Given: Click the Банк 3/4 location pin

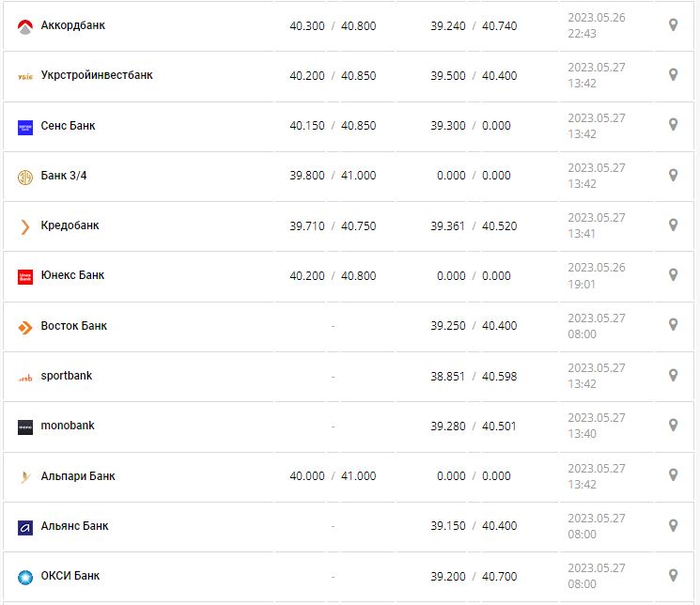Looking at the screenshot, I should pyautogui.click(x=673, y=175).
